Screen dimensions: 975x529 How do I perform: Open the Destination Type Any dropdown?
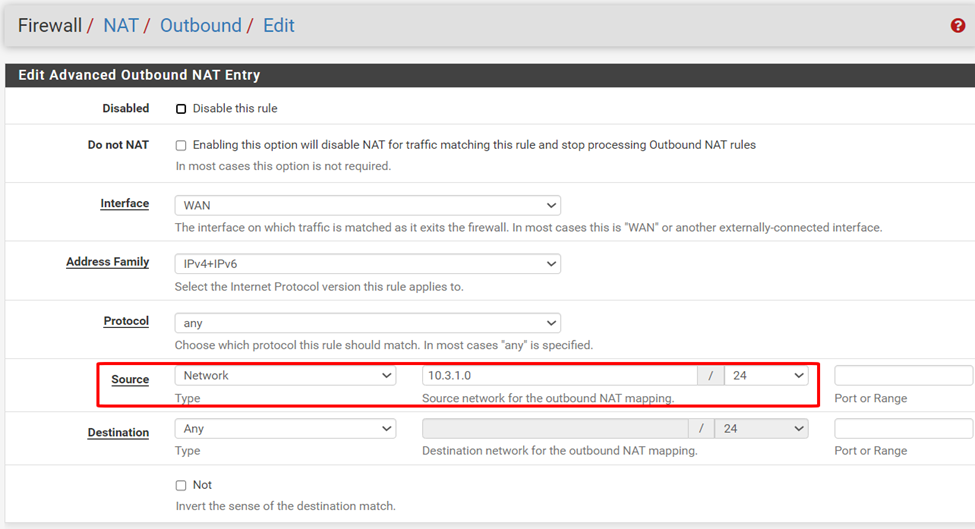point(285,429)
